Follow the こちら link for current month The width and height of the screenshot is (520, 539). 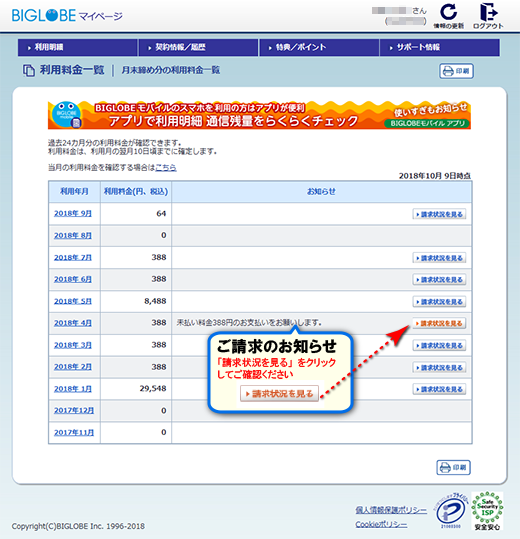166,167
